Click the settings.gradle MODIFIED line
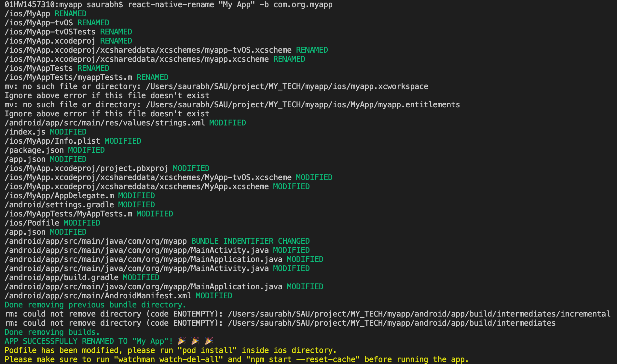Viewport: 617px width, 364px height. coord(80,205)
